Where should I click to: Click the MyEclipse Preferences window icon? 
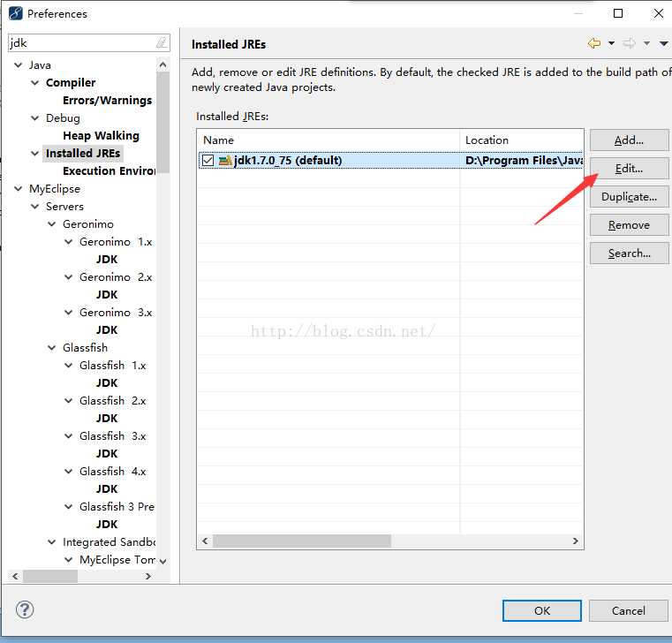tap(15, 13)
